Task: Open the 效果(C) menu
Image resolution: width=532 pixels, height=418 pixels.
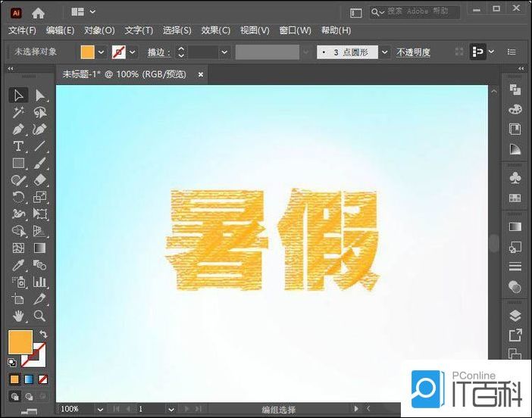Action: pos(215,30)
